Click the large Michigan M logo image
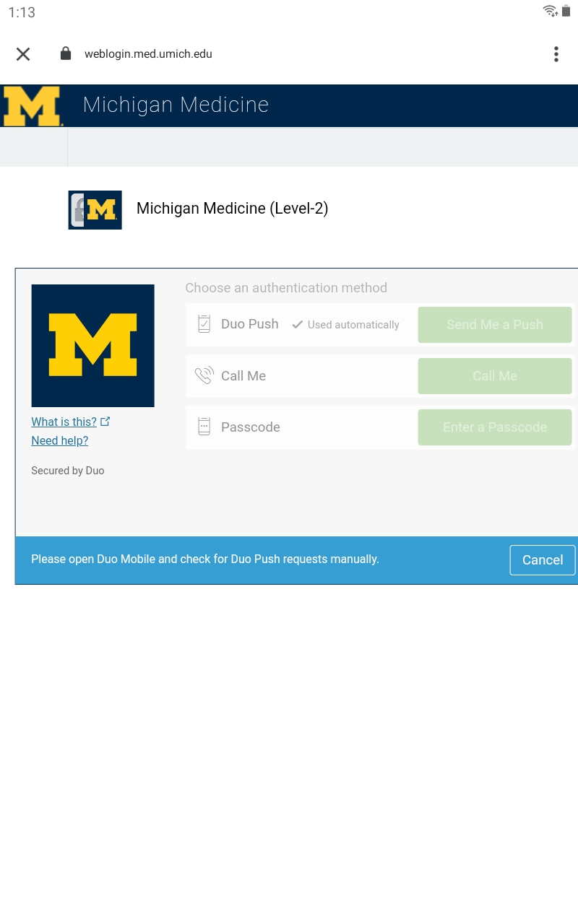This screenshot has height=924, width=578. click(92, 346)
